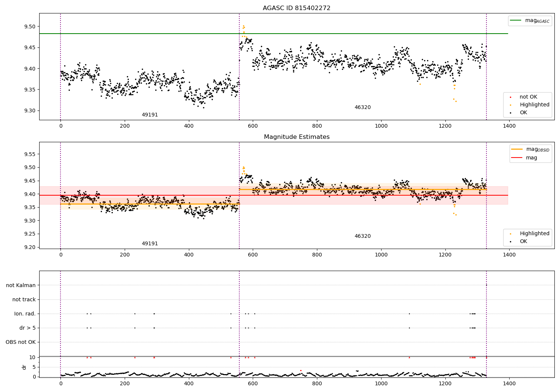Click the green mag AGASC horizontal line in top plot
Screen dimensions: 560x392
[x=274, y=34]
